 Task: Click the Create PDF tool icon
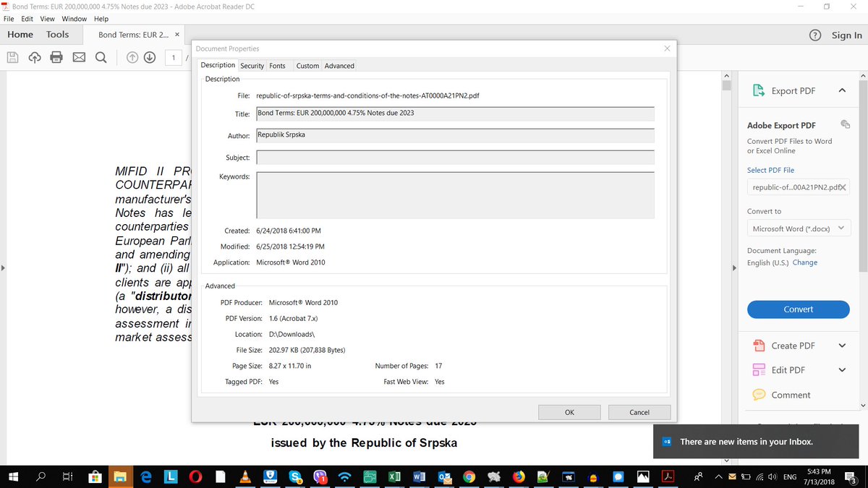pos(759,346)
